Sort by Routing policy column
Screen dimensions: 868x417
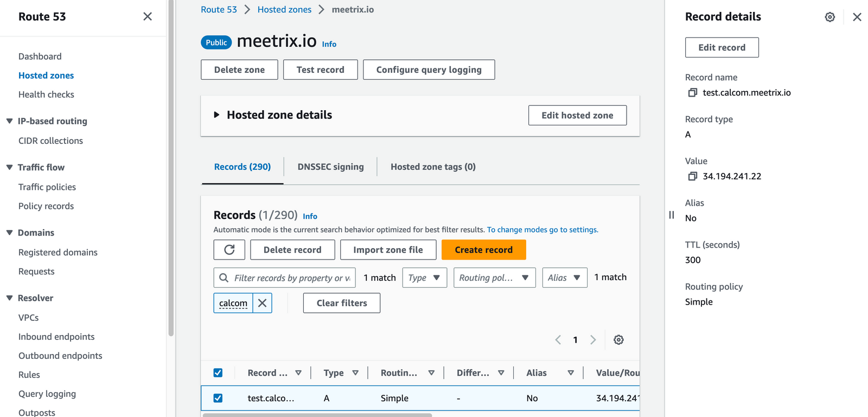pyautogui.click(x=431, y=373)
